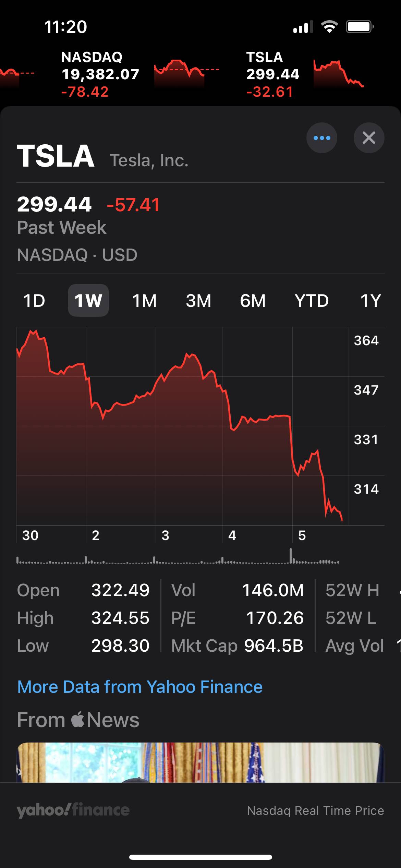Close the TSLA detail sheet
401x868 pixels.
(369, 138)
